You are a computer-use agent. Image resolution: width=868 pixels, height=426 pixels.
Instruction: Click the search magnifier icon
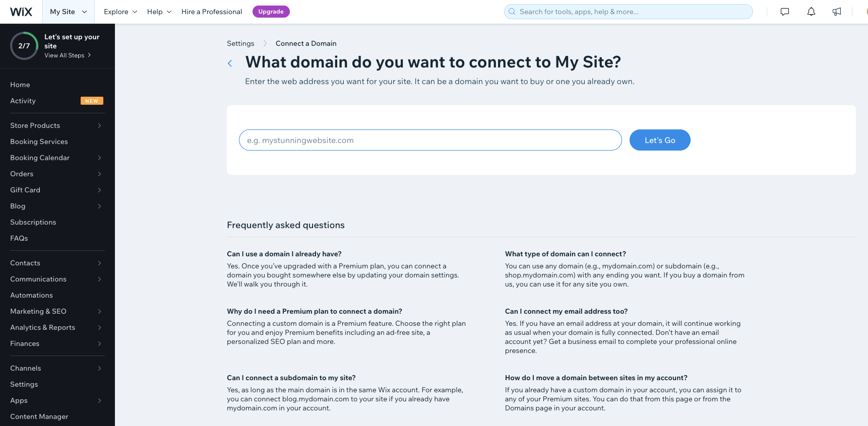click(x=512, y=12)
